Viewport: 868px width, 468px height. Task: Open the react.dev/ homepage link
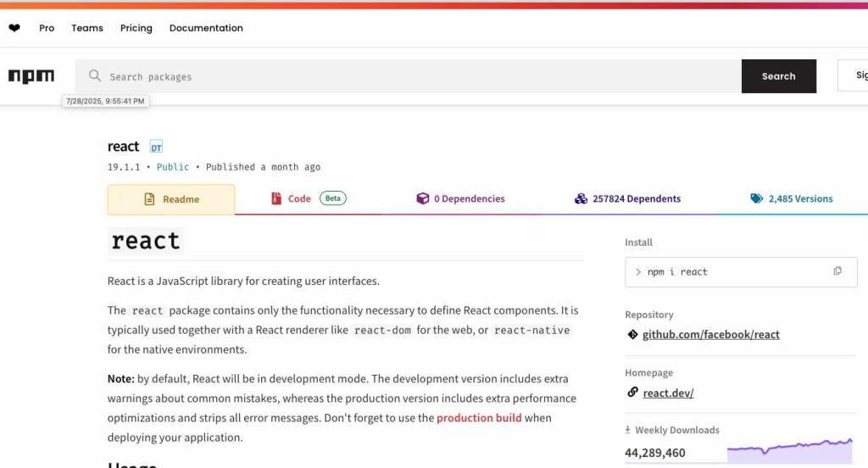tap(668, 393)
